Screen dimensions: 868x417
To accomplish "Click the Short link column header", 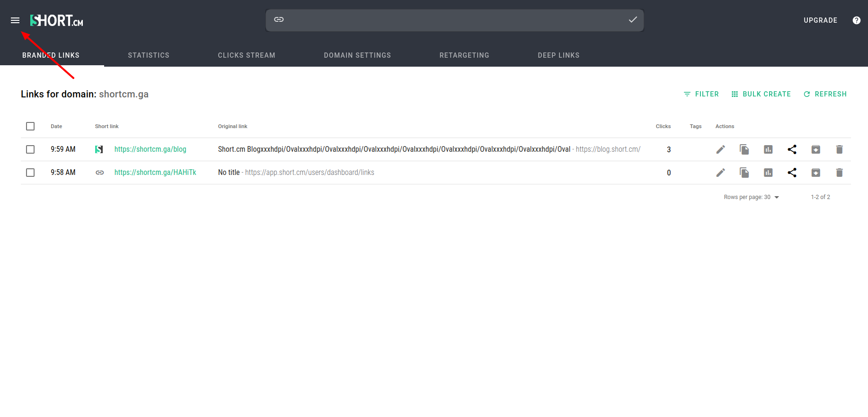I will coord(107,126).
